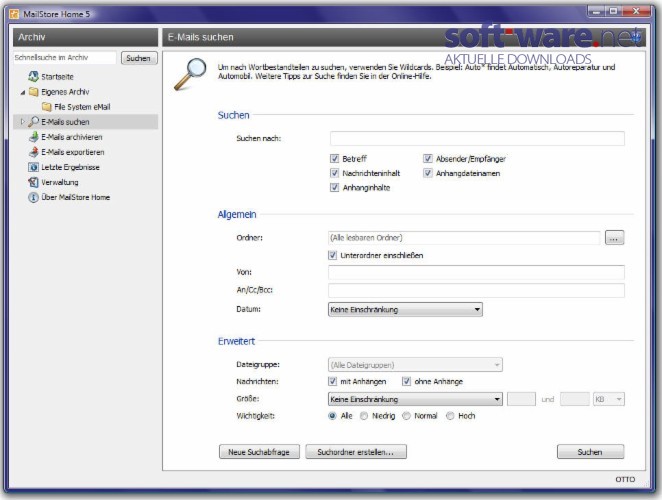Click Suchordner erstellen button
662x500 pixels.
tap(356, 452)
